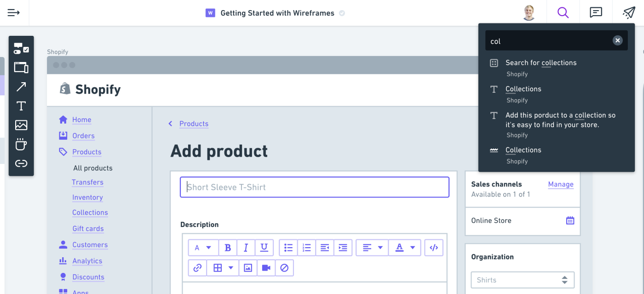
Task: Open the comments speech bubble icon
Action: (596, 13)
